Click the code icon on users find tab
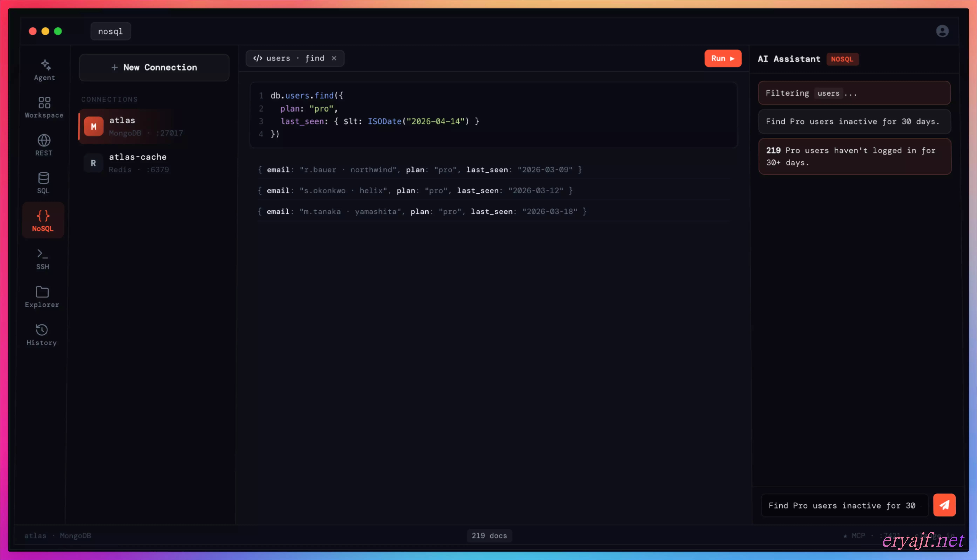Screen dimensions: 977x560 pos(258,58)
